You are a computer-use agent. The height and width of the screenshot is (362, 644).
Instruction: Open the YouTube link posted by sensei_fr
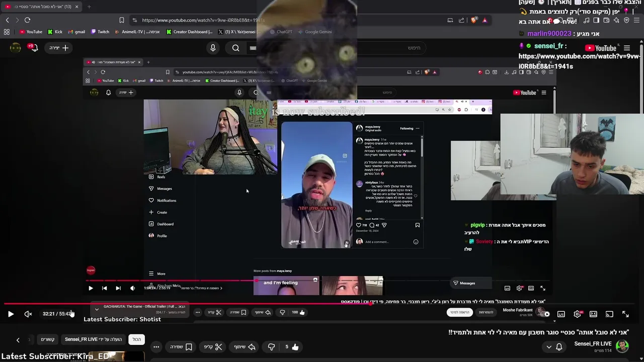pos(579,61)
